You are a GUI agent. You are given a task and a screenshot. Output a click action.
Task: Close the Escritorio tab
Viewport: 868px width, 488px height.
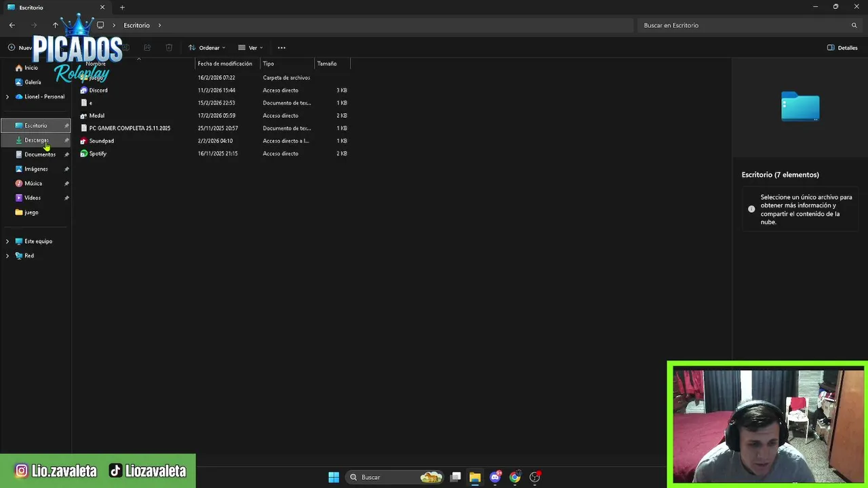(102, 7)
